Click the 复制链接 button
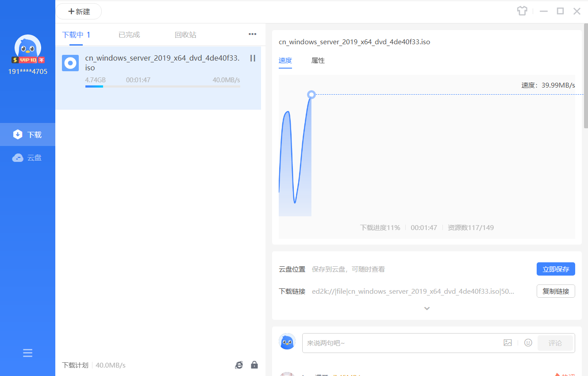 [x=556, y=291]
